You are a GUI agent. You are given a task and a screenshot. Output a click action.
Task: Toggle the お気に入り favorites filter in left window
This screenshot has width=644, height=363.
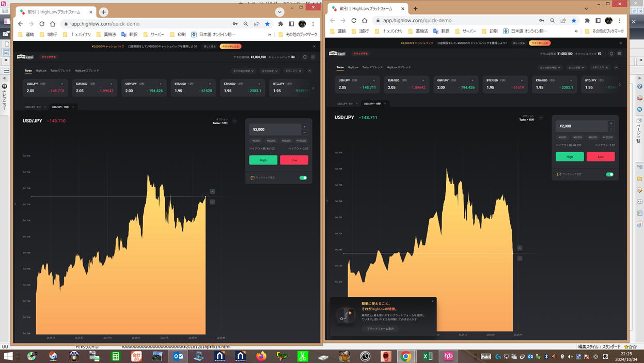tap(294, 71)
